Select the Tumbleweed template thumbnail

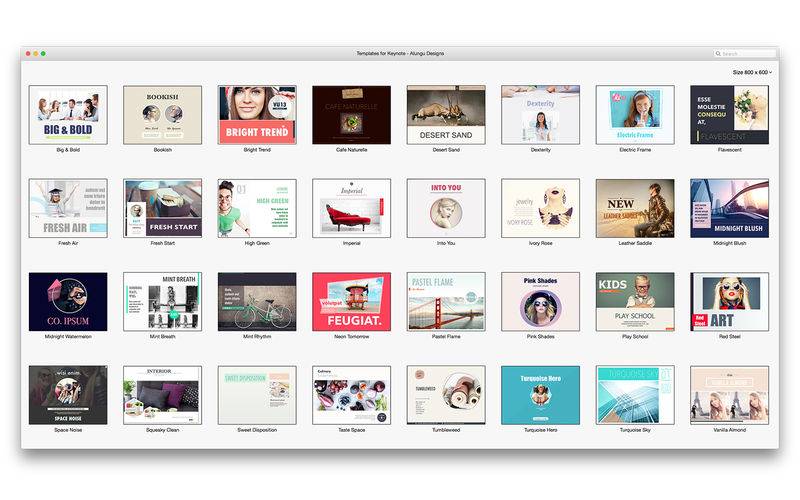446,395
